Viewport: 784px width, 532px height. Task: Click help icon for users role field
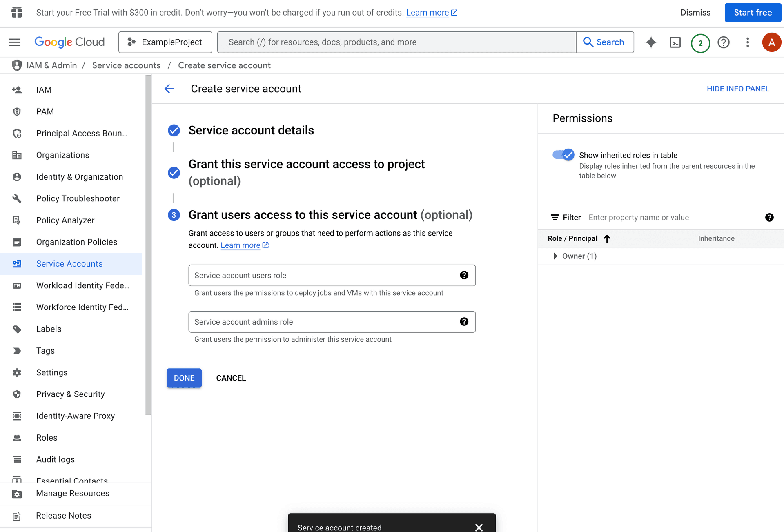(464, 275)
